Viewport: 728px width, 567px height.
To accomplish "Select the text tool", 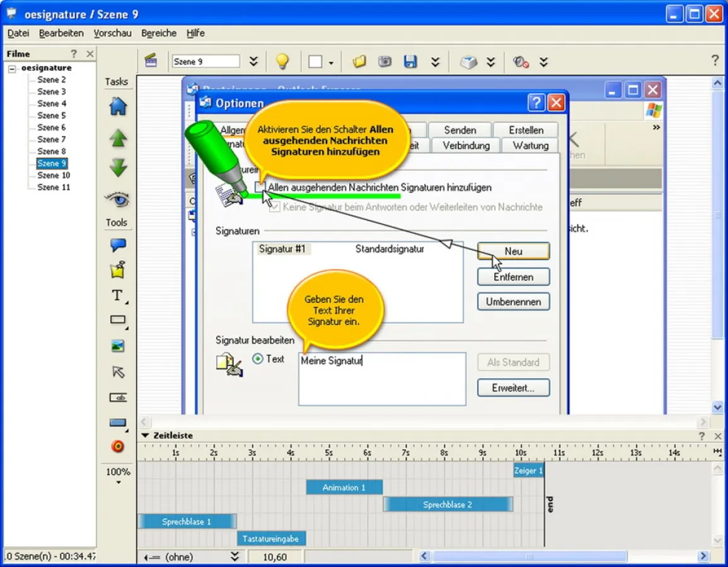I will pos(117,295).
